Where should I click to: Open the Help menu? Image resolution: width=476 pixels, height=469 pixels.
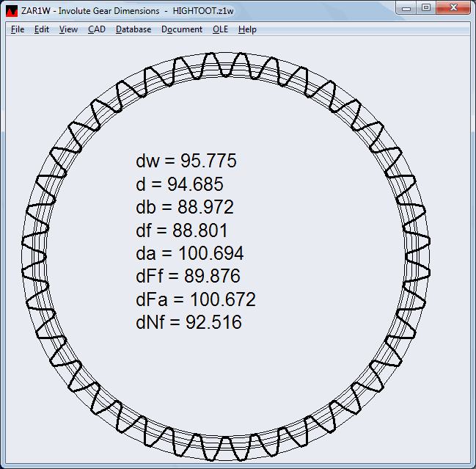(247, 29)
